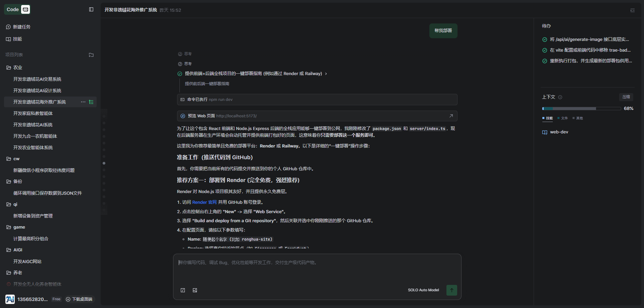Open more options for the selected project
The width and height of the screenshot is (644, 308).
point(83,102)
